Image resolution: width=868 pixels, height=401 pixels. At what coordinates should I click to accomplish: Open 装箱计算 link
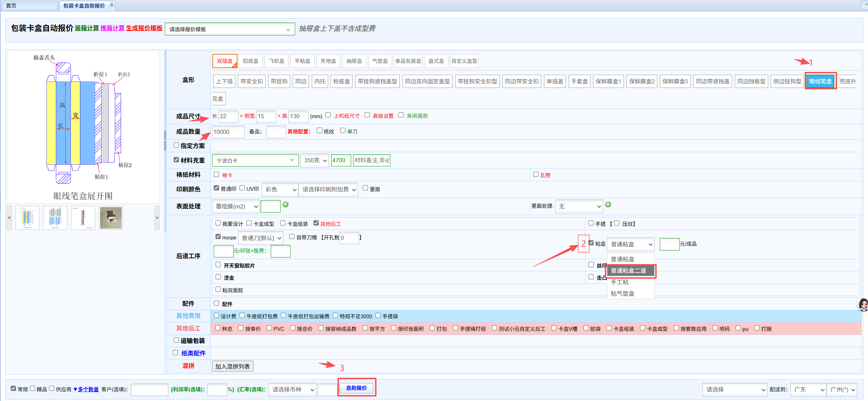[87, 28]
